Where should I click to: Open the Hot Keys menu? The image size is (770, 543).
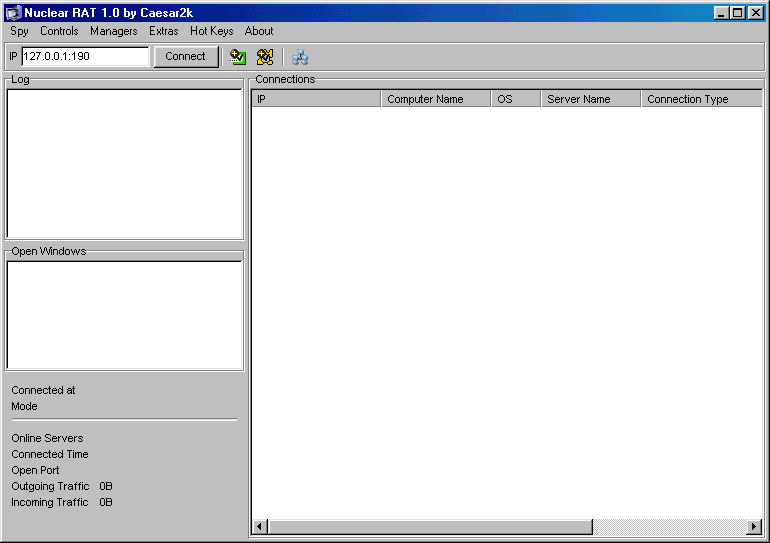point(211,31)
